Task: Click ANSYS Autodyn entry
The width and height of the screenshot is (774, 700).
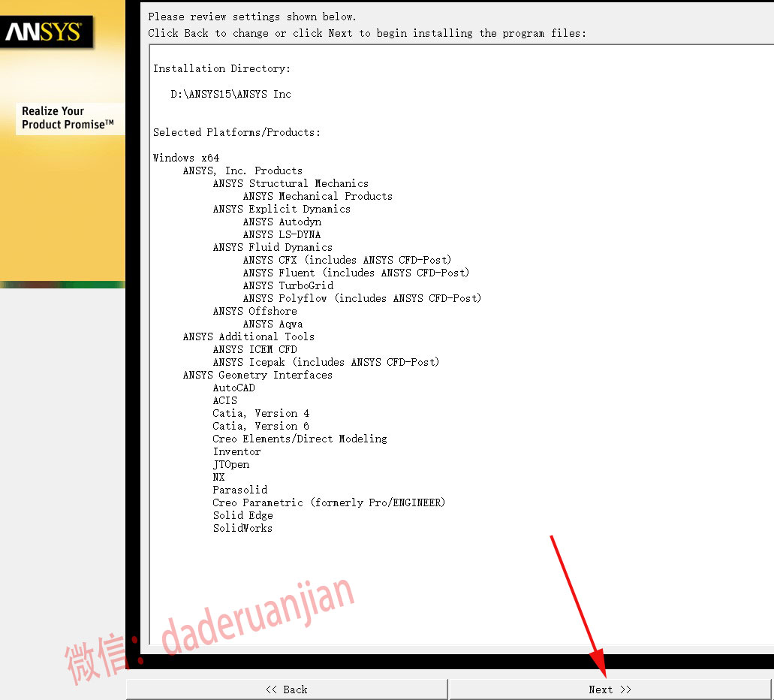Action: [x=282, y=222]
